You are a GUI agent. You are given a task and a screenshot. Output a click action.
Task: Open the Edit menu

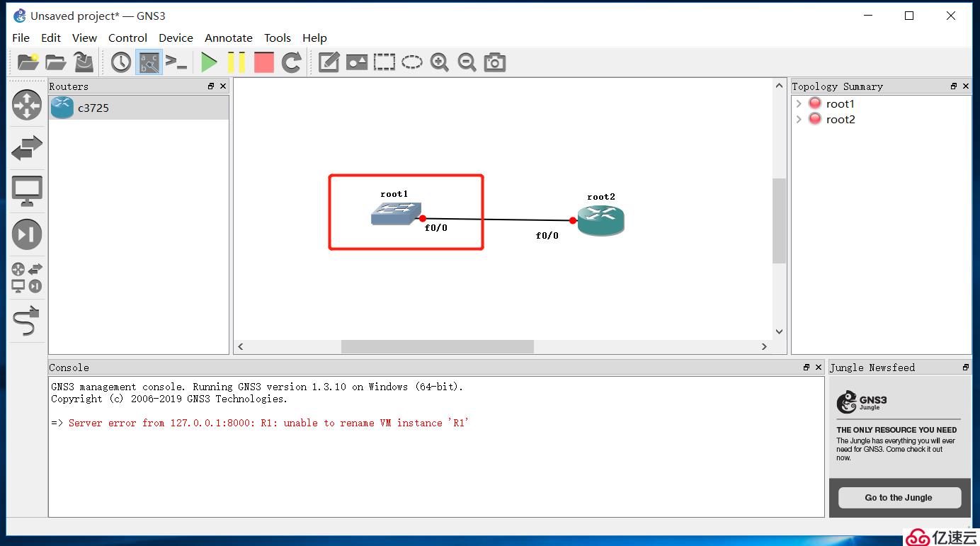pyautogui.click(x=51, y=38)
